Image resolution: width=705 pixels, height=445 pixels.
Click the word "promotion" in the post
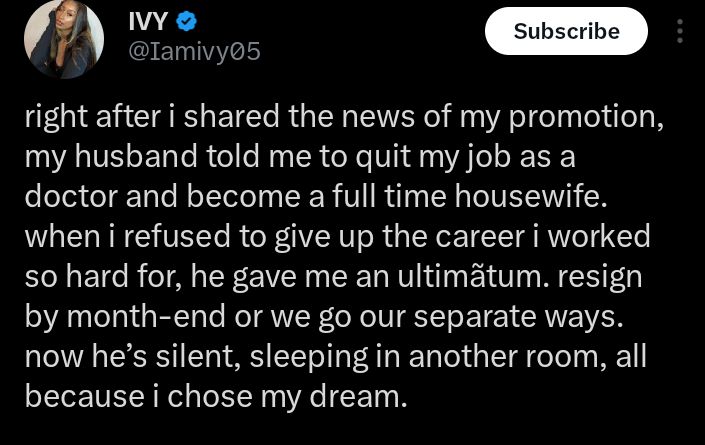coord(593,118)
